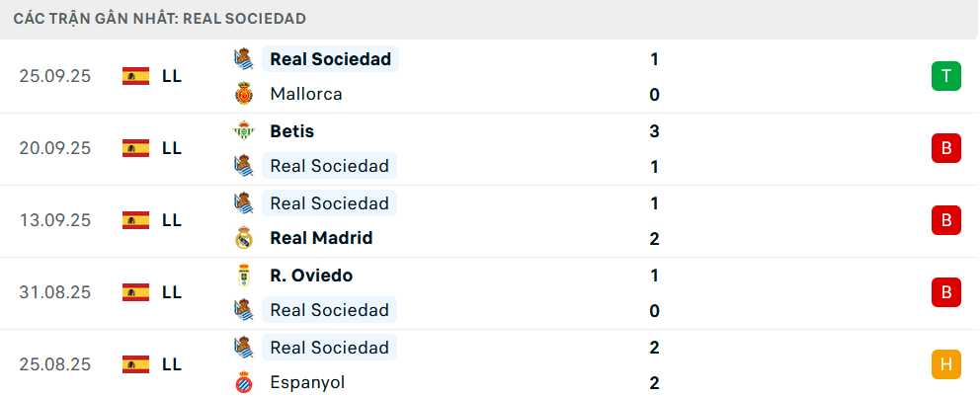The height and width of the screenshot is (397, 980).
Task: Click LL league label on 13.09.25 row
Action: 172,220
